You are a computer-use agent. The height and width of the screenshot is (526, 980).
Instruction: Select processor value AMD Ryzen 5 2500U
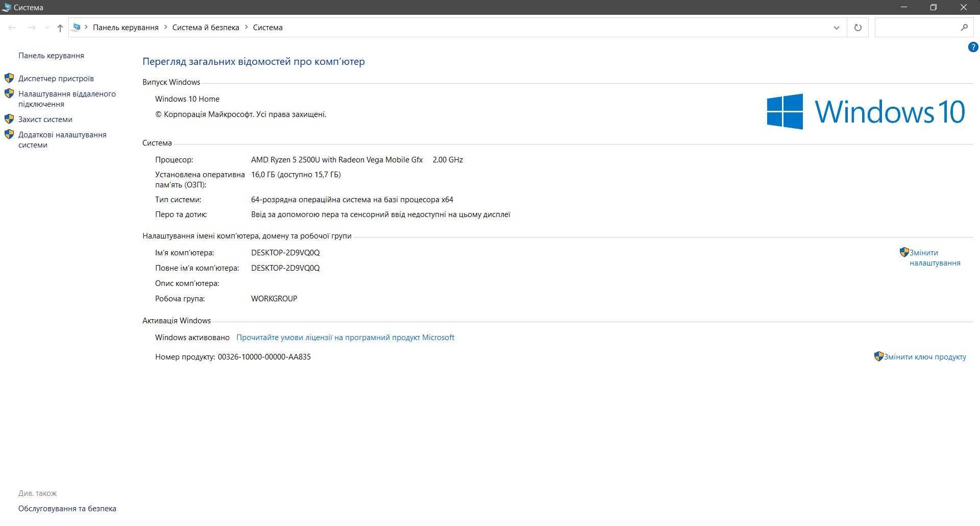(337, 160)
